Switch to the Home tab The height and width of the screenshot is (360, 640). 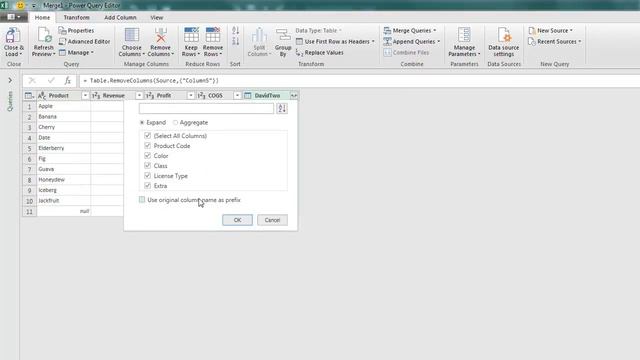click(x=42, y=18)
